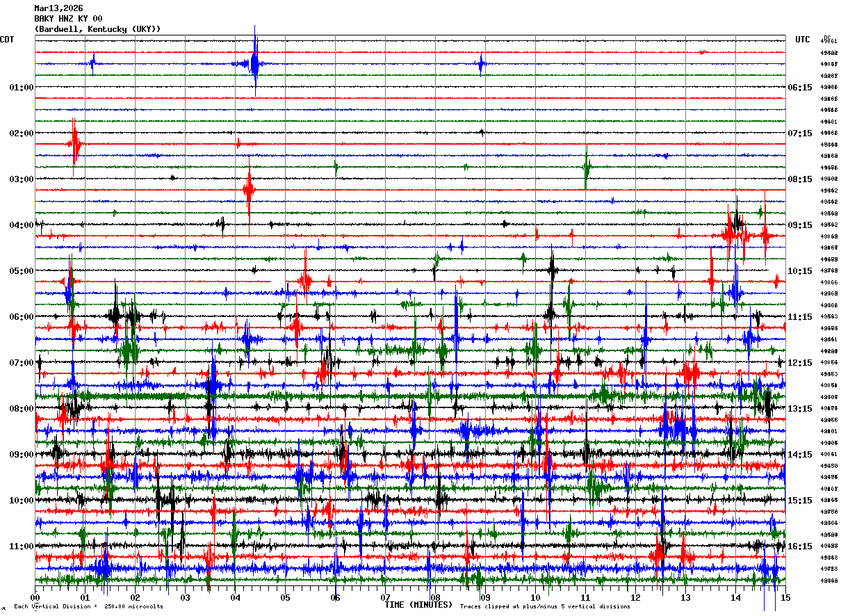This screenshot has height=616, width=841.
Task: Click the 'Traces clipped at plus/minus 5 vertical divisions' note
Action: [x=545, y=607]
